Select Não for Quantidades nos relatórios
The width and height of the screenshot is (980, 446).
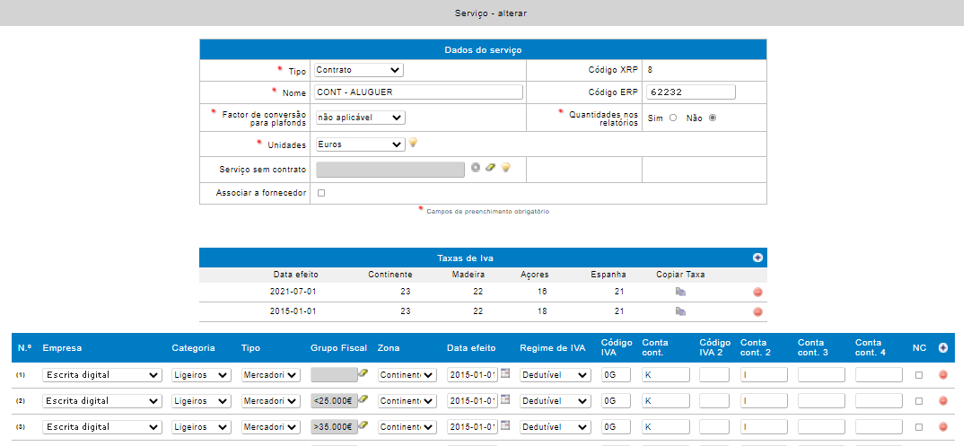coord(713,118)
